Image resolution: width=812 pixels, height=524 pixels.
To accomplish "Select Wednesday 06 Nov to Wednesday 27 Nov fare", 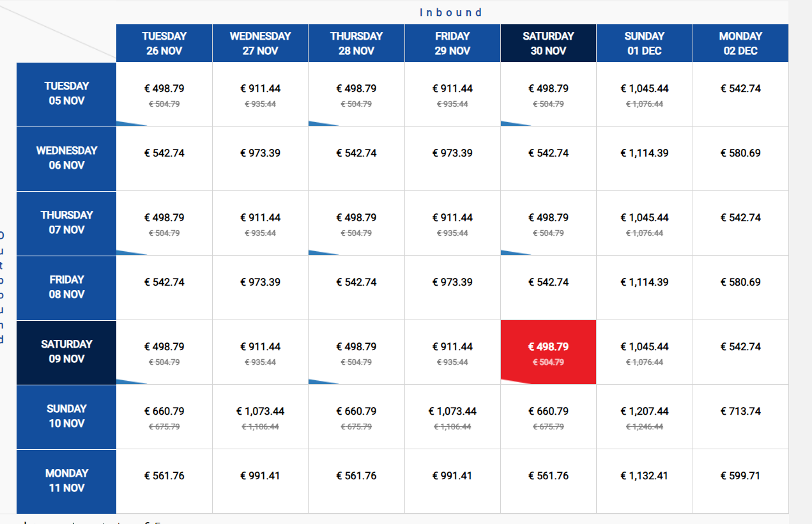I will 260,159.
